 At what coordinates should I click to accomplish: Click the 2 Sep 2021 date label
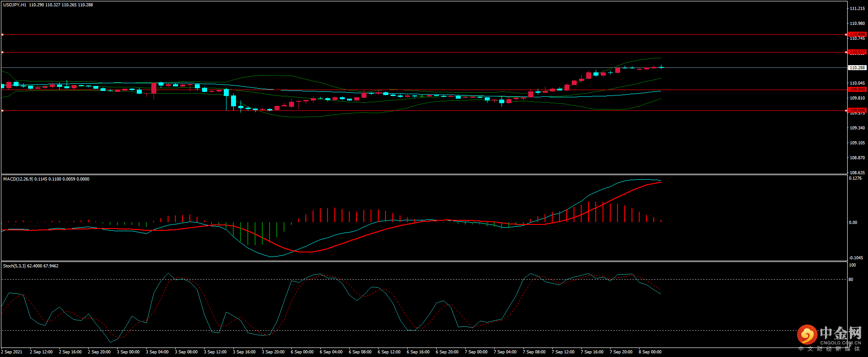[12, 352]
